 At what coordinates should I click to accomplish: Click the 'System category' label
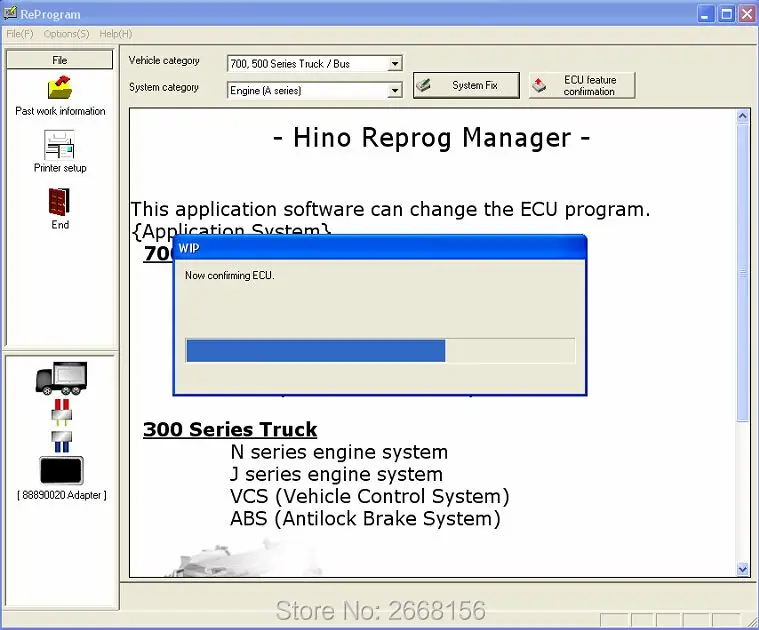[164, 87]
